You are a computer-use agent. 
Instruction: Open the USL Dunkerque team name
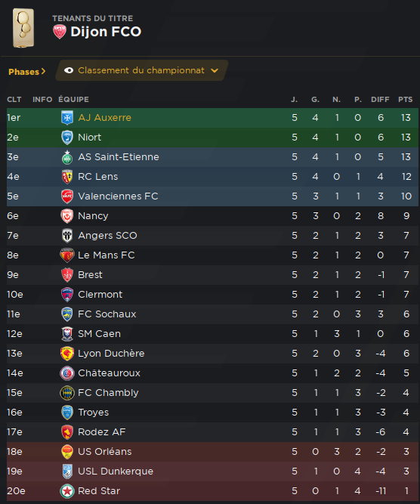click(116, 472)
